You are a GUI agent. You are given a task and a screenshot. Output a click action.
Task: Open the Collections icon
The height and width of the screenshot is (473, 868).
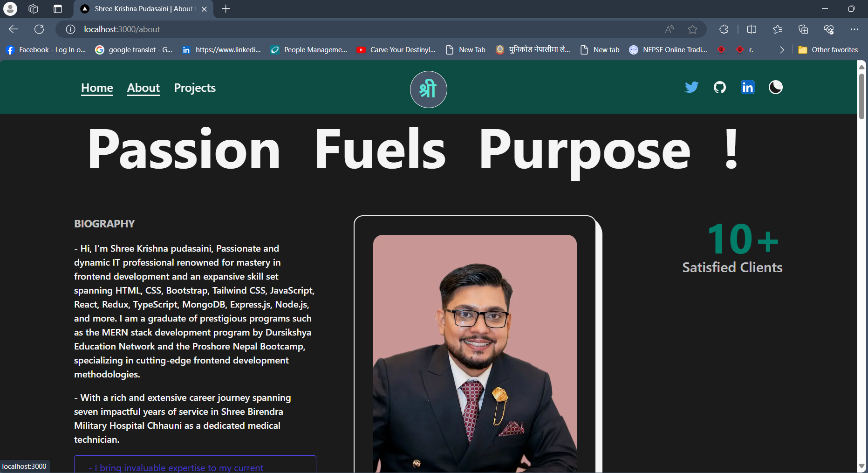click(803, 29)
